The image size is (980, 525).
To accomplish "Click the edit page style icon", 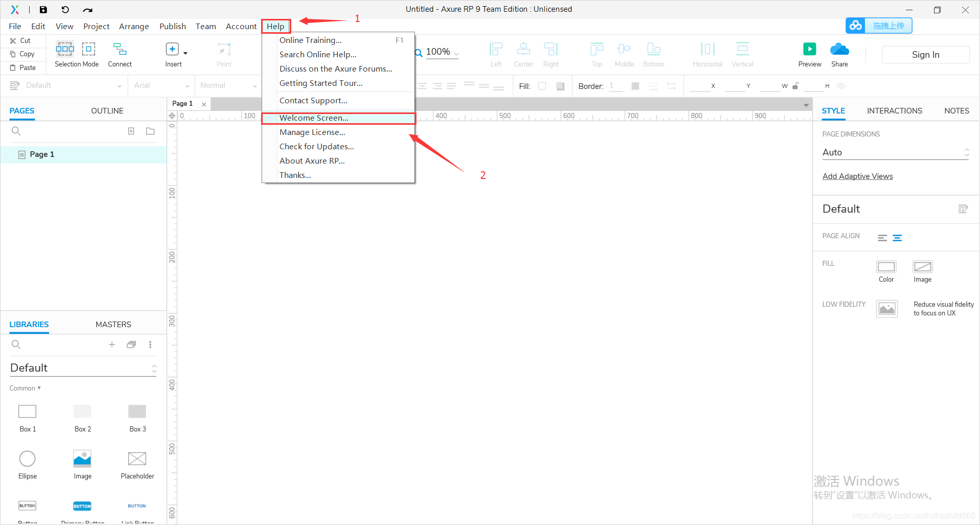I will pyautogui.click(x=963, y=209).
